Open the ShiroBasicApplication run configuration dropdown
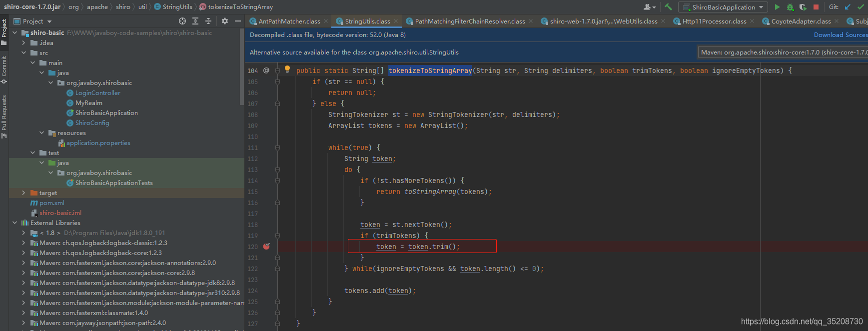This screenshot has height=331, width=868. click(723, 7)
